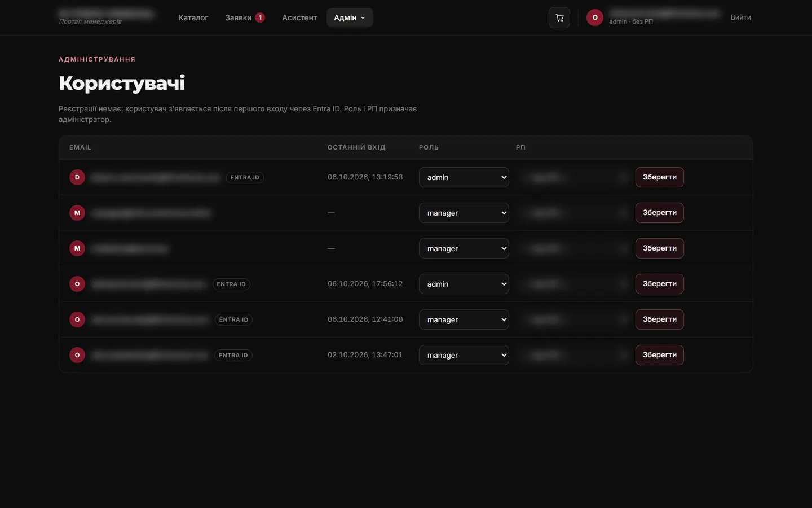Click the Вийти logout link

coord(740,17)
